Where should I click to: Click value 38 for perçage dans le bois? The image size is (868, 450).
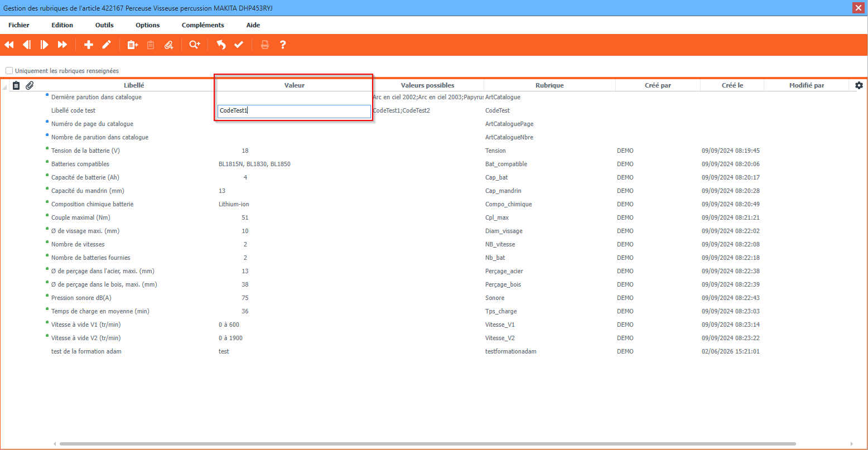point(245,284)
